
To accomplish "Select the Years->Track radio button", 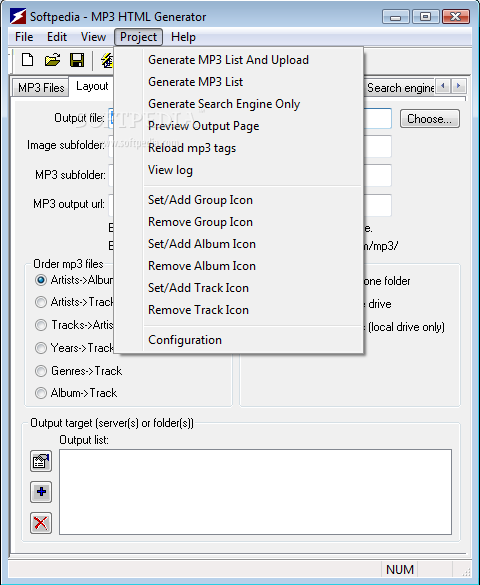I will click(41, 348).
